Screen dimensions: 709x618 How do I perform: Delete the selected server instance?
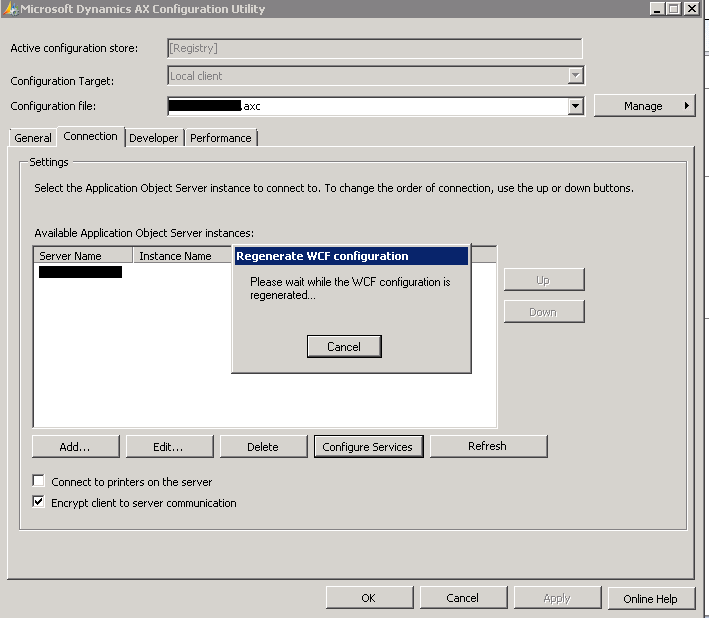point(263,447)
